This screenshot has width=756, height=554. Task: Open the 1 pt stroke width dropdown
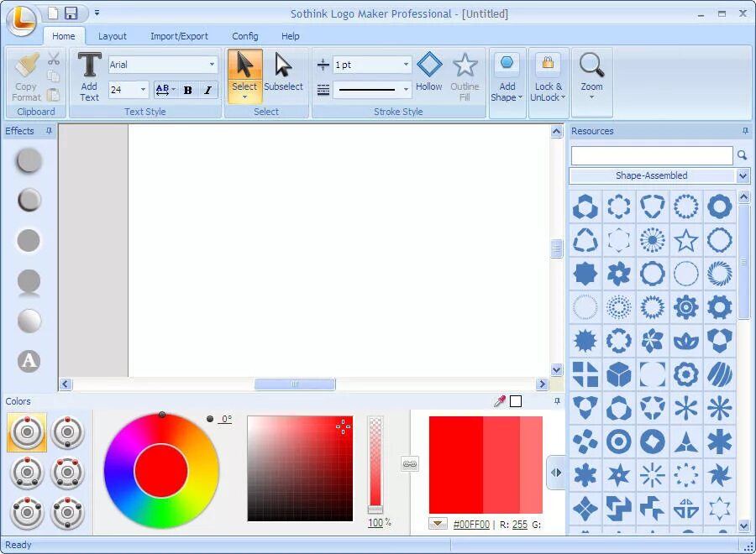[x=406, y=64]
